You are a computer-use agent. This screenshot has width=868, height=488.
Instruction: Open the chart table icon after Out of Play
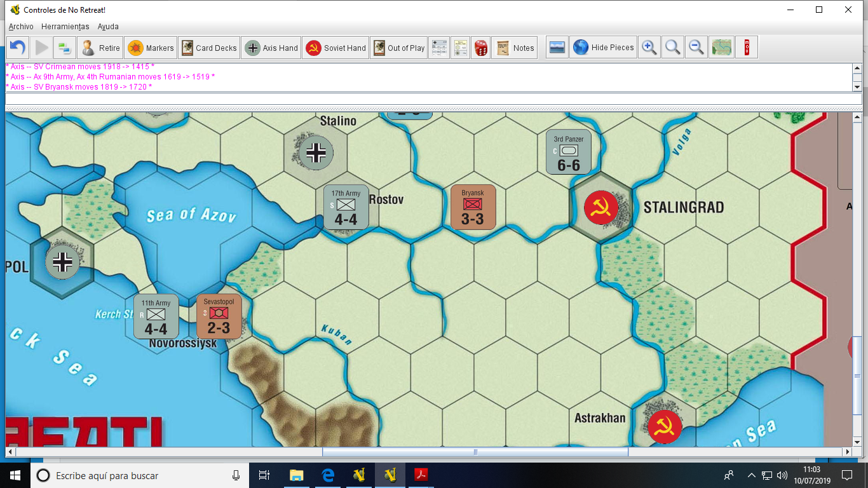(x=439, y=48)
